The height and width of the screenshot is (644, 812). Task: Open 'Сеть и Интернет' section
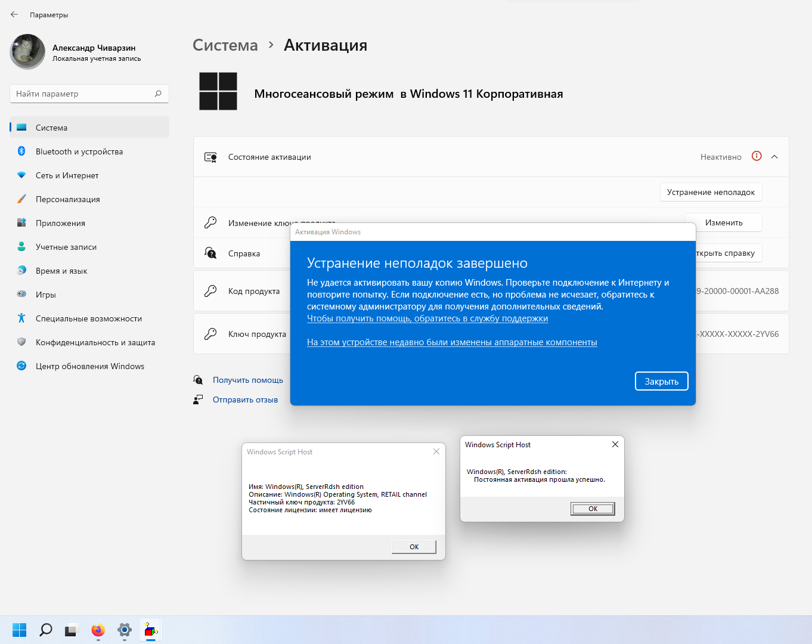tap(89, 175)
